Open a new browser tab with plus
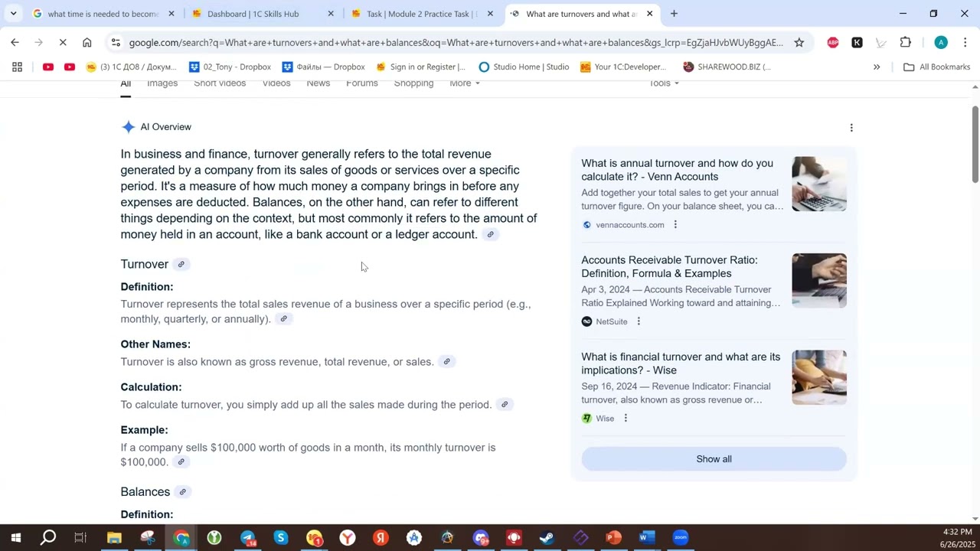980x551 pixels. (674, 14)
